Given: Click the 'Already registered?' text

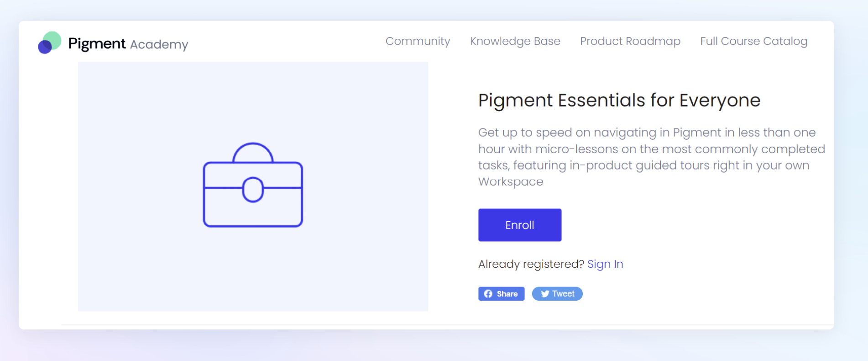Looking at the screenshot, I should pos(531,264).
